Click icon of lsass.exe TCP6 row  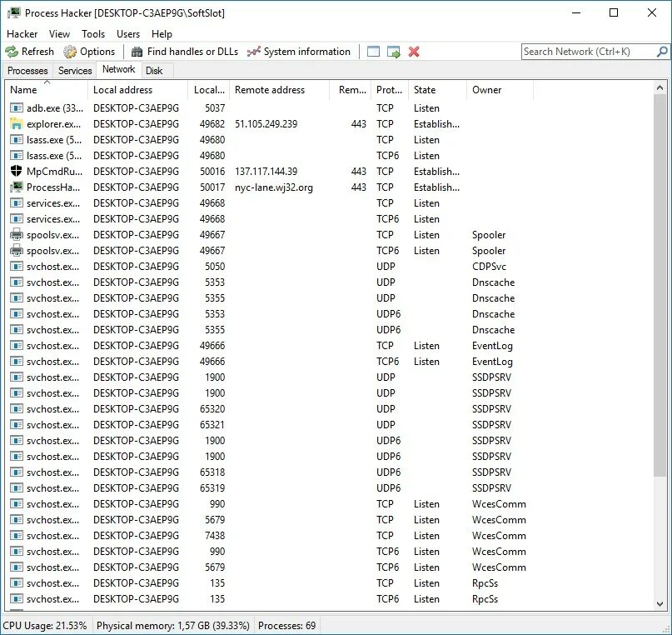click(x=17, y=155)
